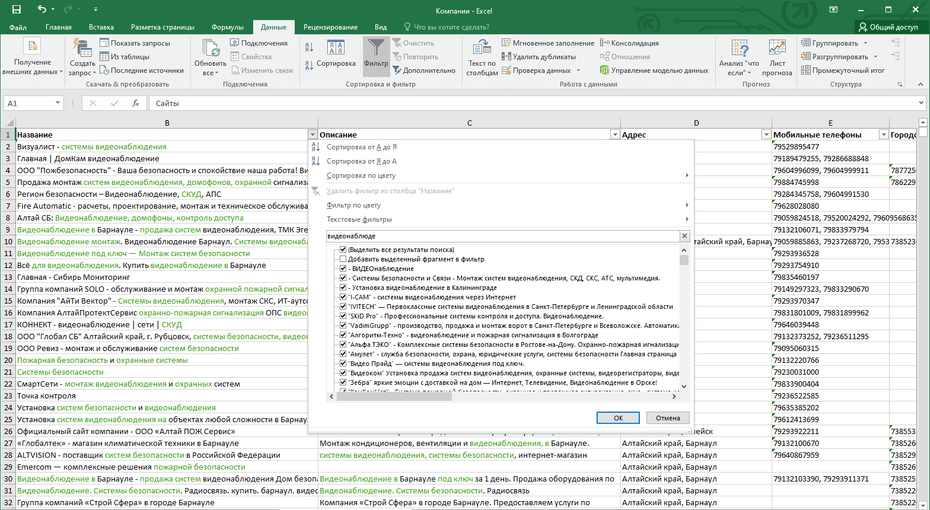Check "Добавить выделенный фрагмент в фильтр"

point(343,259)
